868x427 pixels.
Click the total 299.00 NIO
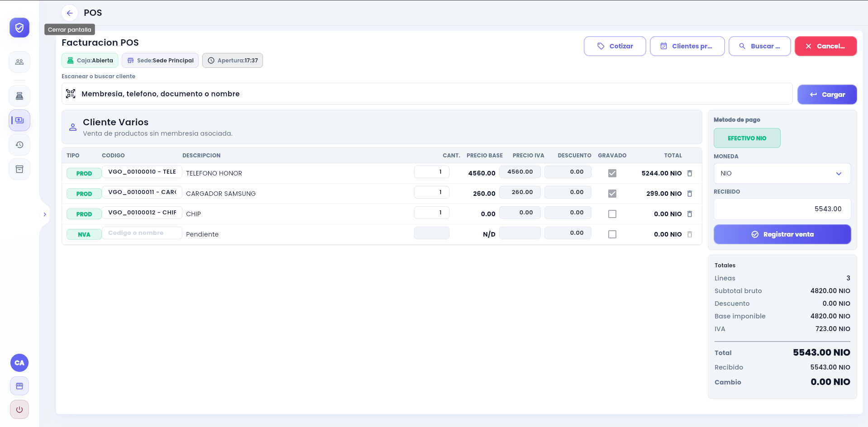pos(664,194)
